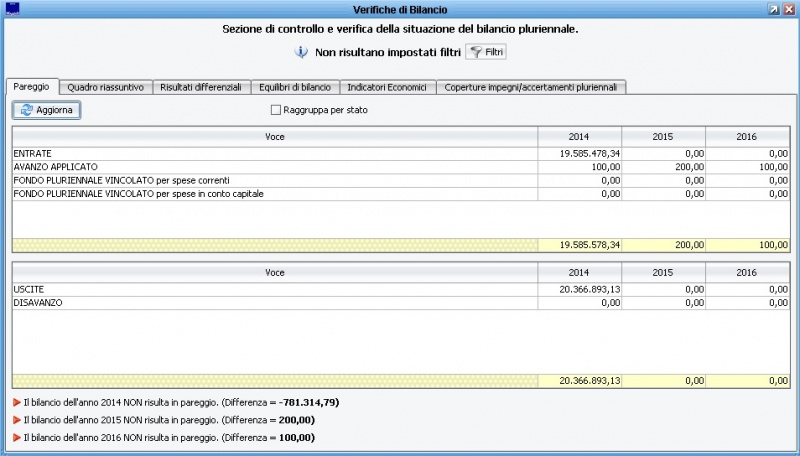Click the Filtri funnel button
800x456 pixels.
tap(486, 52)
